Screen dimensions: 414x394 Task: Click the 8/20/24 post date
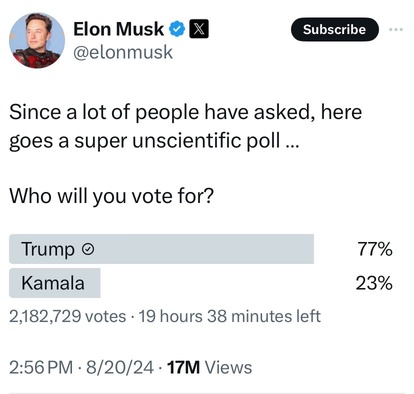120,368
